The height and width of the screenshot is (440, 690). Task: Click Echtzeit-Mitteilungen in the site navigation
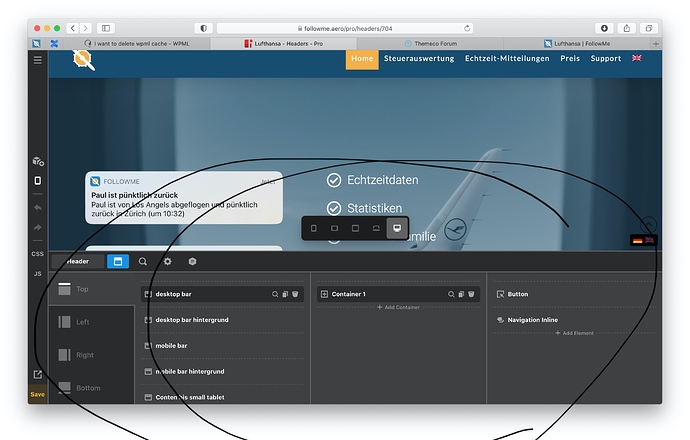pyautogui.click(x=507, y=59)
